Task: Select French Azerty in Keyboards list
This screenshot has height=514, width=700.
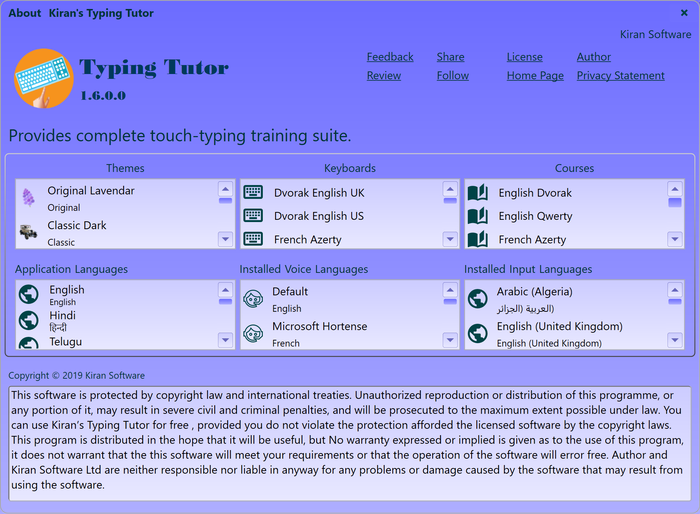Action: tap(308, 239)
